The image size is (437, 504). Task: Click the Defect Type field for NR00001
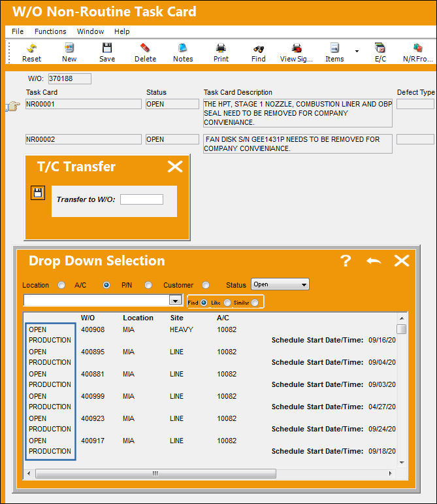click(415, 104)
